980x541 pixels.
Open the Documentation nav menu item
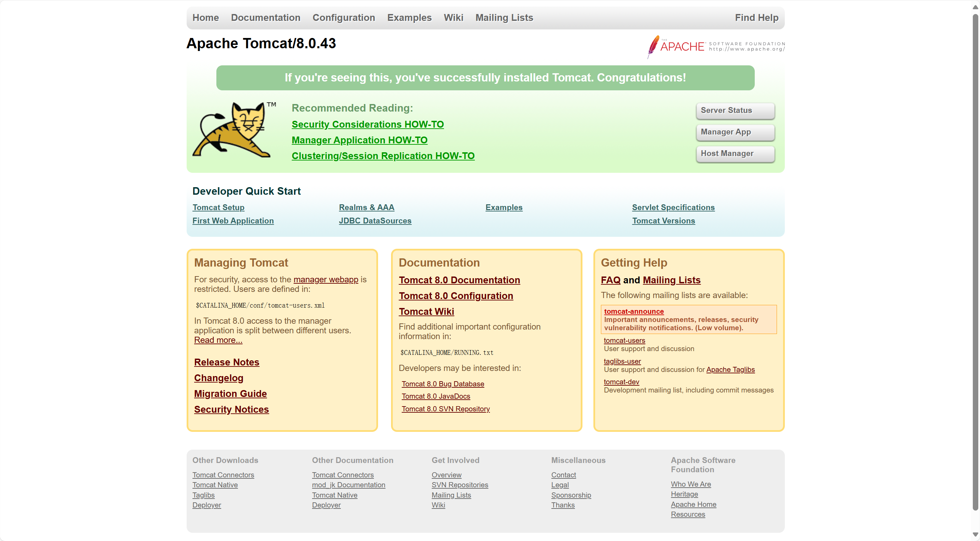(266, 17)
